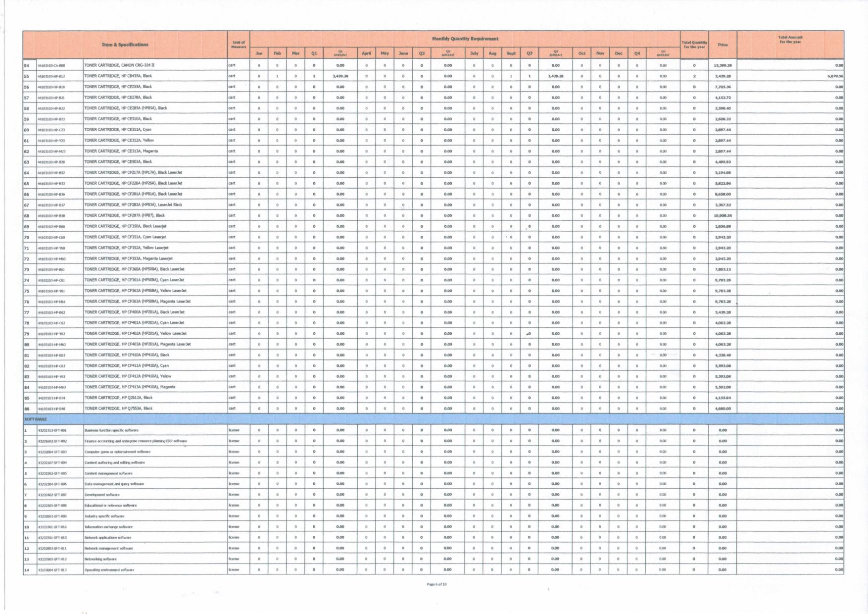Click the "May" column header

(385, 53)
